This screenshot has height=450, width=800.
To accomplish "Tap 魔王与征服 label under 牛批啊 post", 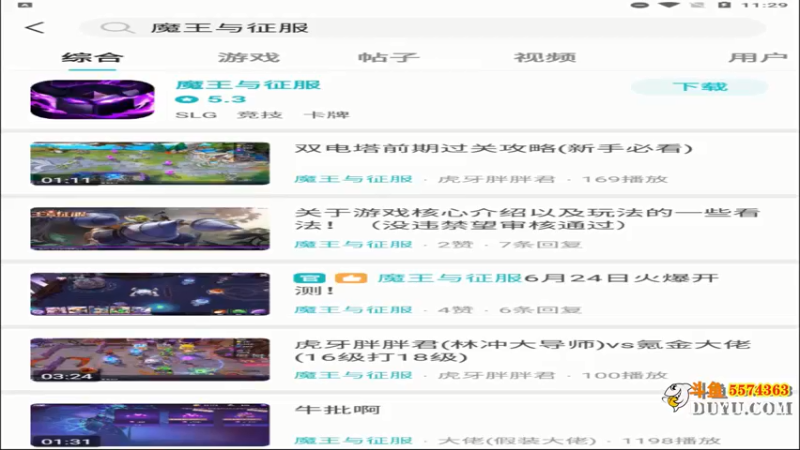I will tap(353, 440).
